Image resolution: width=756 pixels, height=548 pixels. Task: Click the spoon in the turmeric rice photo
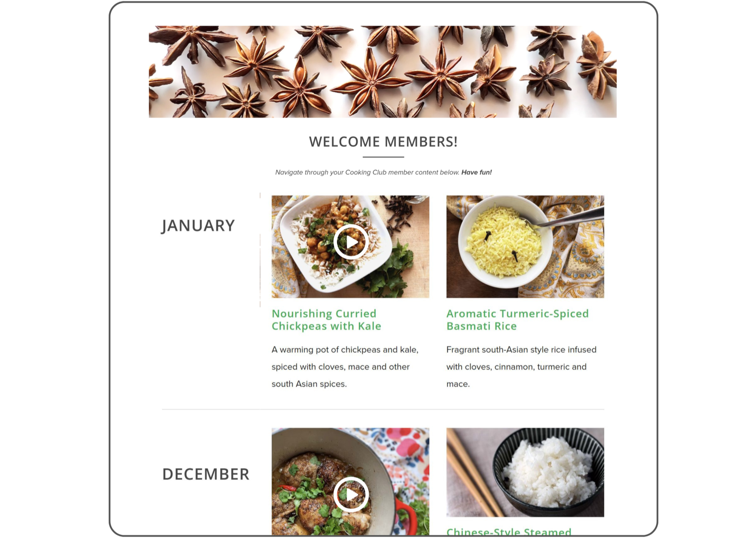pos(567,218)
